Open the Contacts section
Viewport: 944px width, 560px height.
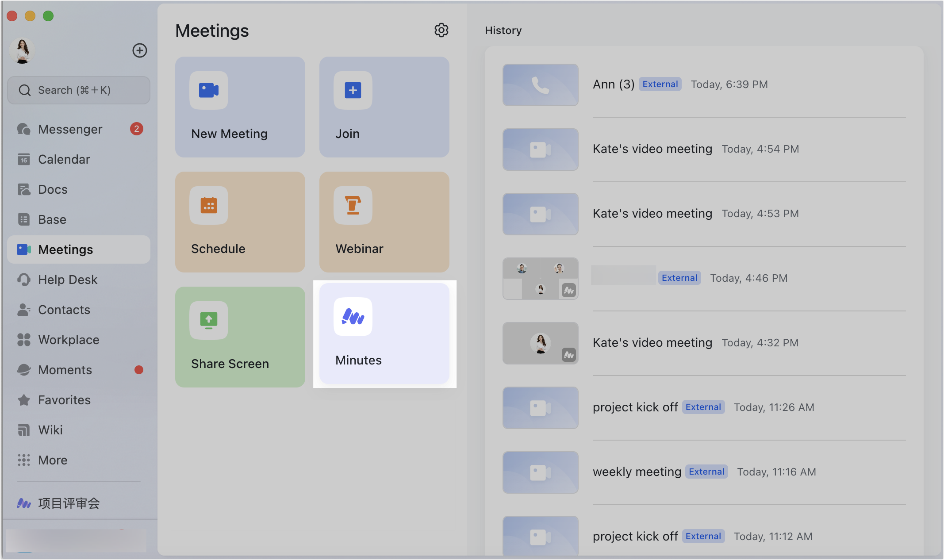pos(63,309)
